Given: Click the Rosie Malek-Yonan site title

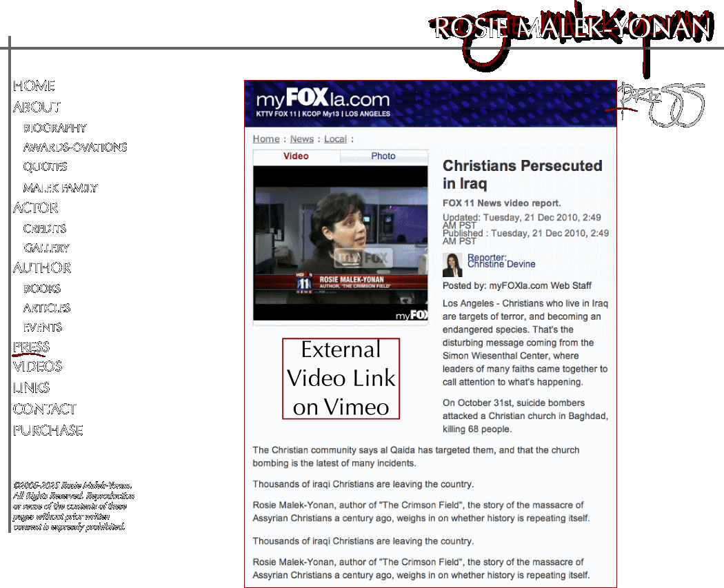Looking at the screenshot, I should (x=572, y=28).
